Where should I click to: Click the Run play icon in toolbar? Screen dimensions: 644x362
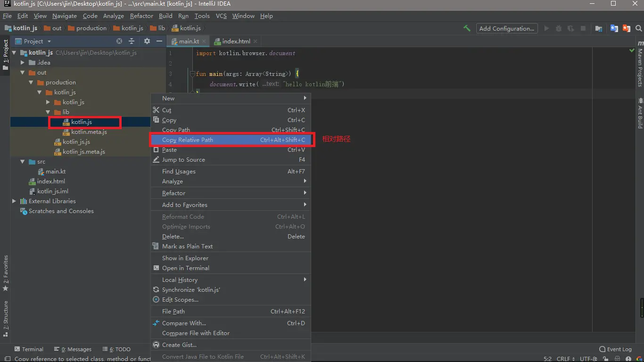click(x=546, y=28)
